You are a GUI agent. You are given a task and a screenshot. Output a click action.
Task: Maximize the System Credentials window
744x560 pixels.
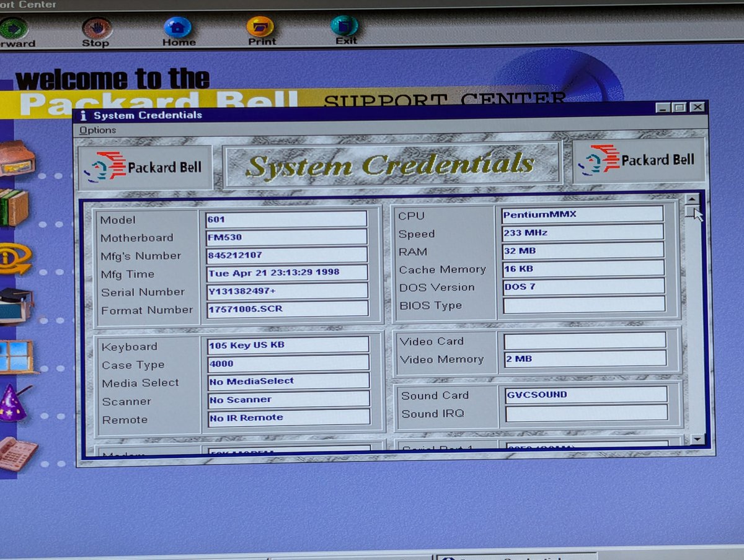pyautogui.click(x=680, y=107)
